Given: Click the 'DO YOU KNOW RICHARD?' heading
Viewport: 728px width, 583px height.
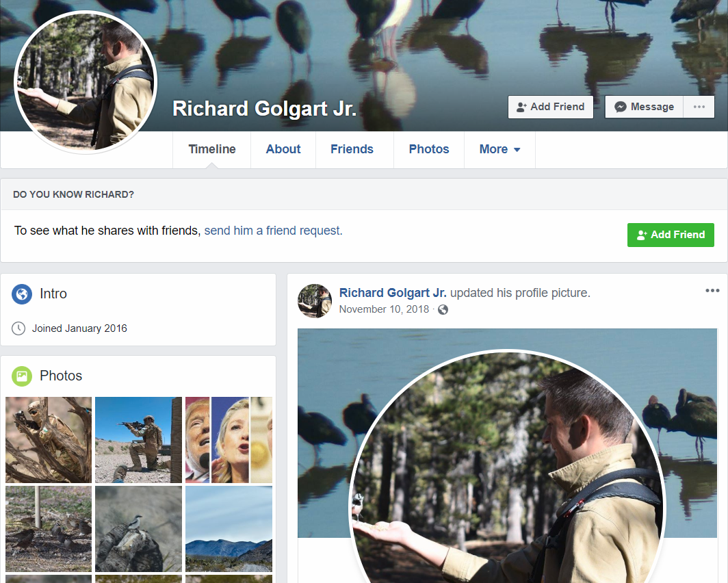Looking at the screenshot, I should click(x=73, y=194).
